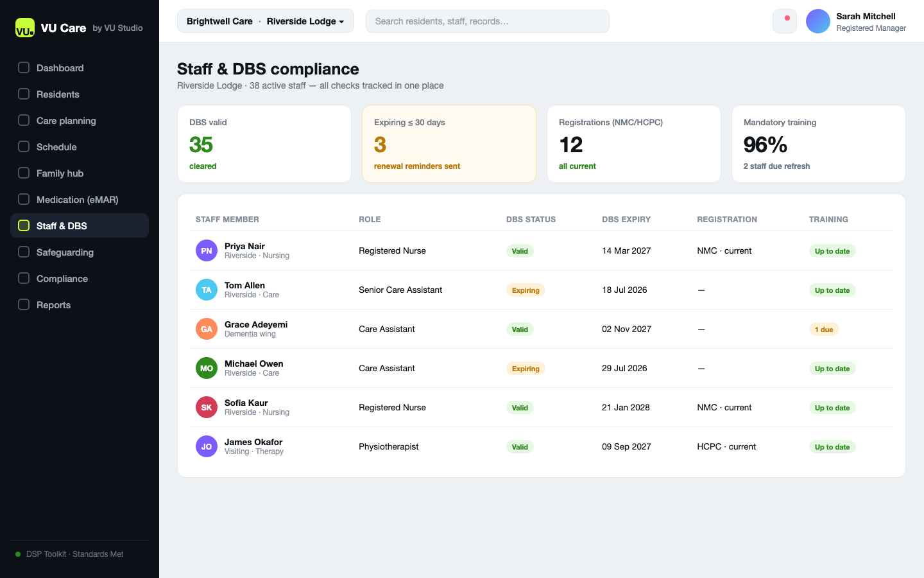Click the VU Care logo icon

pos(25,28)
